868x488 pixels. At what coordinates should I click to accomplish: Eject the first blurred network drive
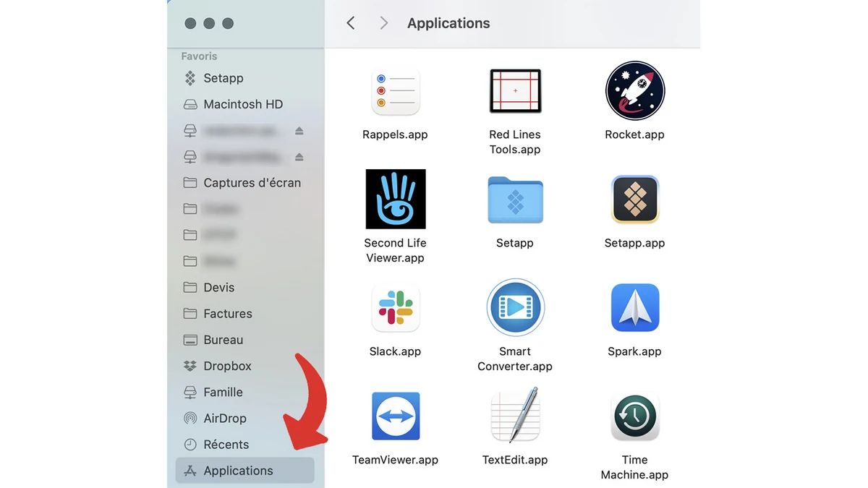[299, 131]
